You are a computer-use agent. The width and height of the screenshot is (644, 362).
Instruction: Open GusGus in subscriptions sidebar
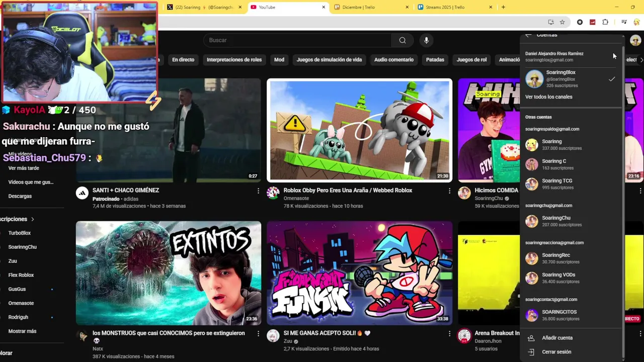coord(17,290)
